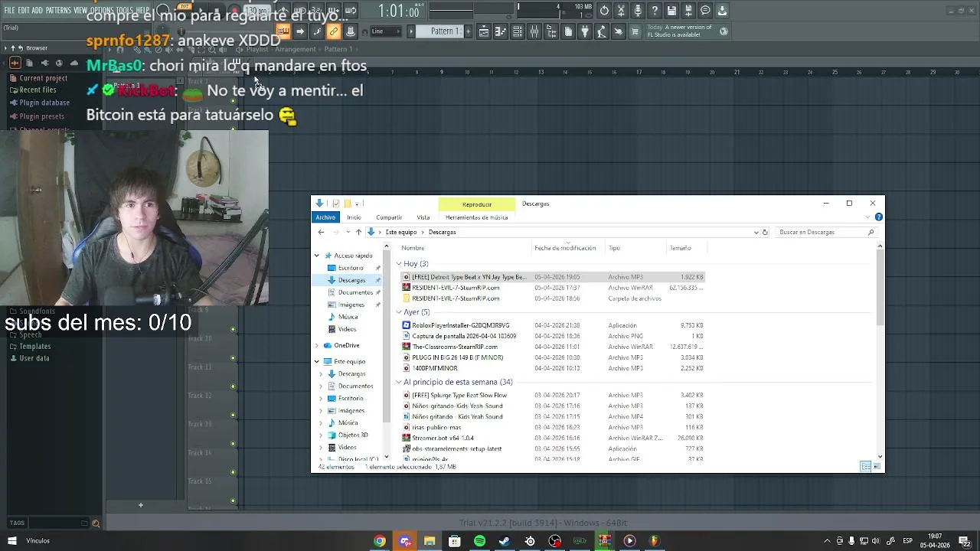Open the FL Studio PATTERNS menu
This screenshot has width=980, height=551.
(x=58, y=11)
